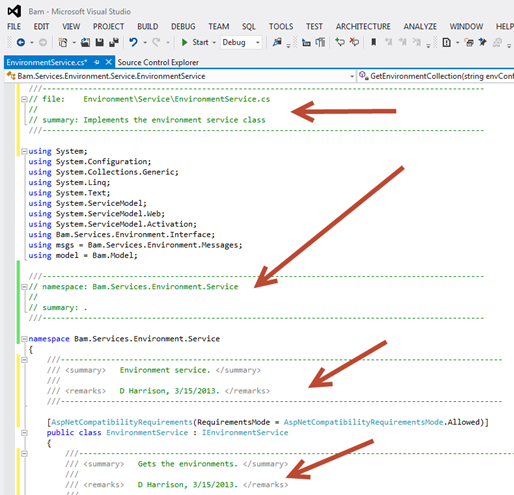514x495 pixels.
Task: Collapse the using directives block
Action: tap(24, 151)
